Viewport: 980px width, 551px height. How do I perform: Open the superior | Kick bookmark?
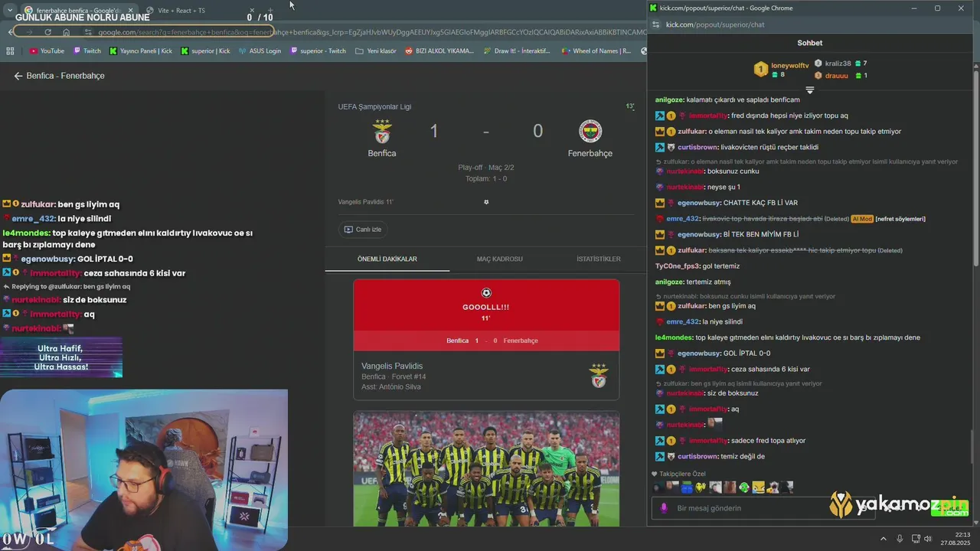(206, 51)
